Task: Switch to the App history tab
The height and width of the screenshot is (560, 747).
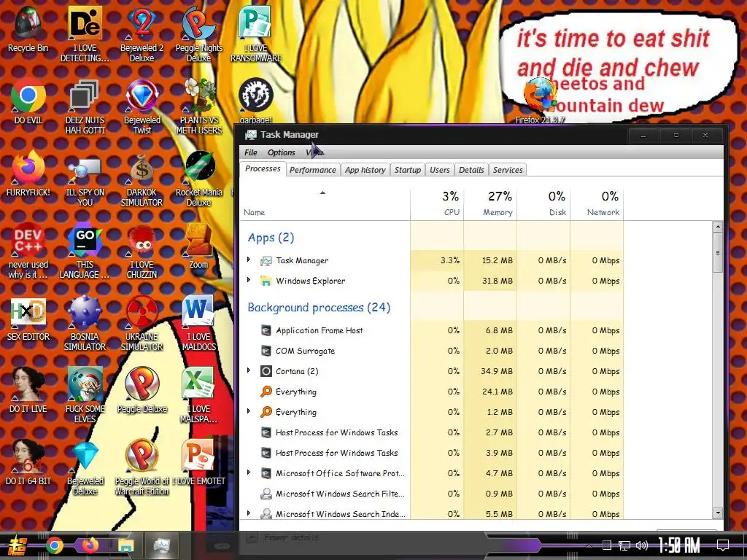Action: (x=365, y=170)
